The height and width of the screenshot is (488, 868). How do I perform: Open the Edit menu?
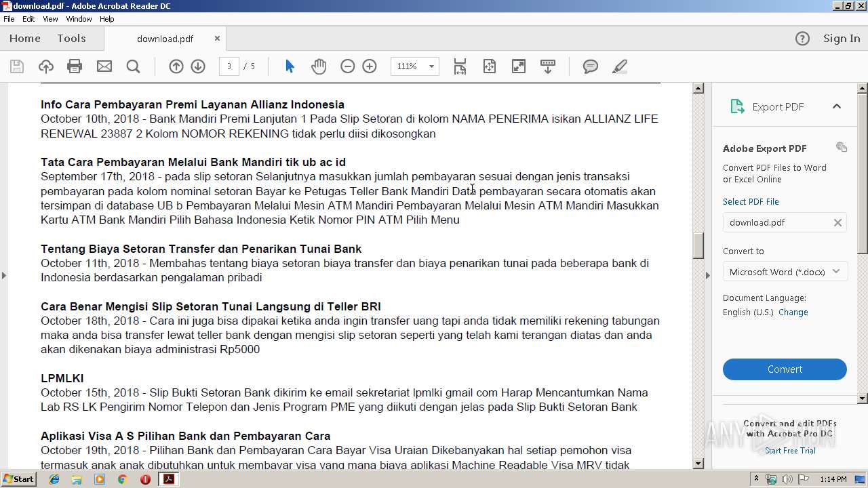[x=28, y=19]
